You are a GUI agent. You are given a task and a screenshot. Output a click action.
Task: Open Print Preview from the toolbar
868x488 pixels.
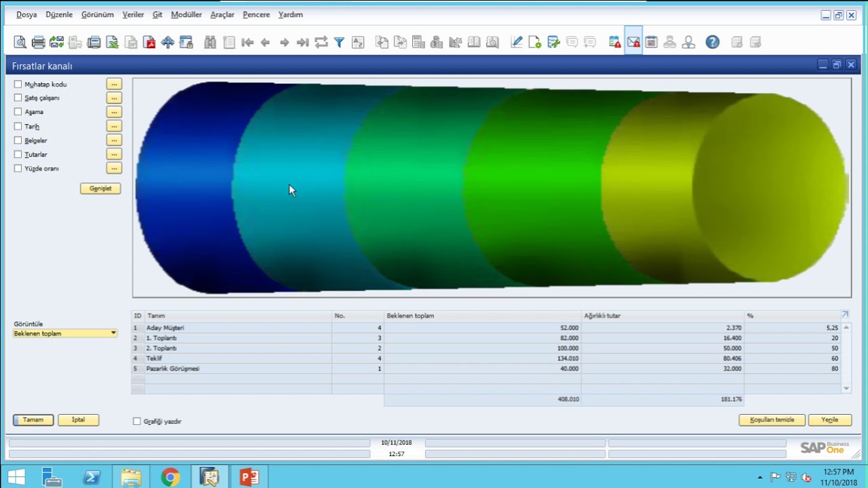coord(20,42)
